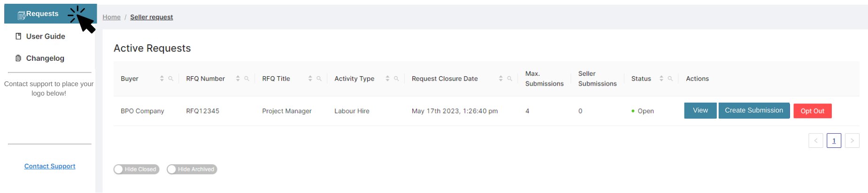The width and height of the screenshot is (868, 193).
Task: Select page 1 in pagination
Action: click(x=834, y=141)
